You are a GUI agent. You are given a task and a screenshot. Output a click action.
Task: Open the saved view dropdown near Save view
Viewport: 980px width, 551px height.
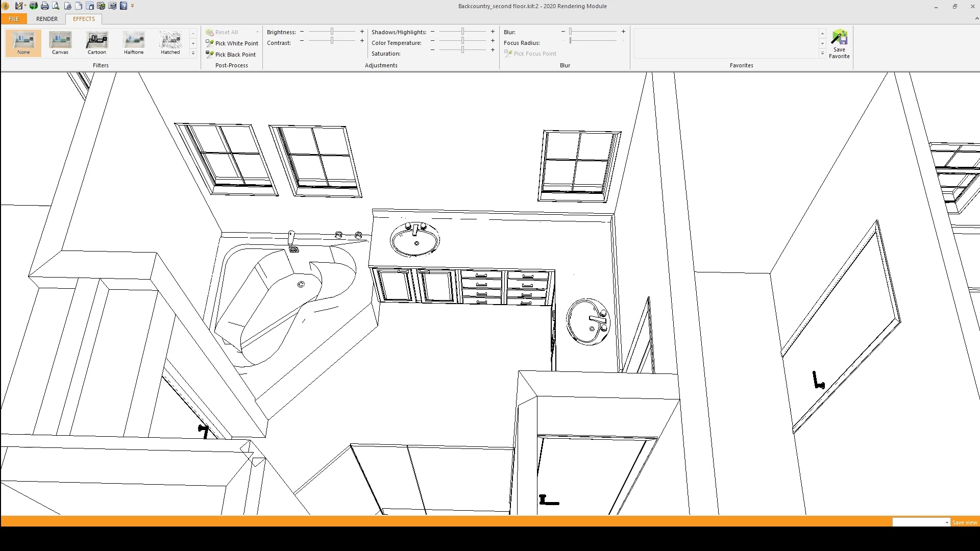pyautogui.click(x=947, y=522)
